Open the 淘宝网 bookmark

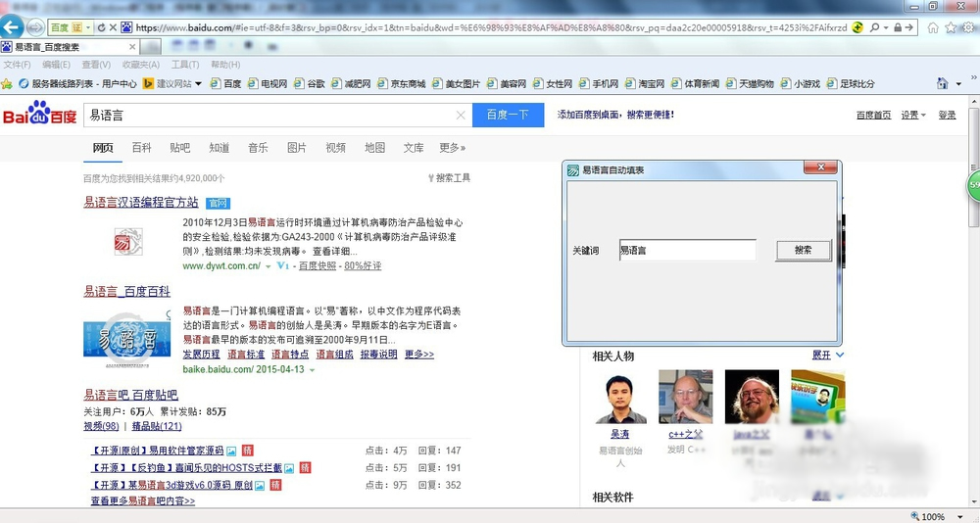click(x=645, y=83)
